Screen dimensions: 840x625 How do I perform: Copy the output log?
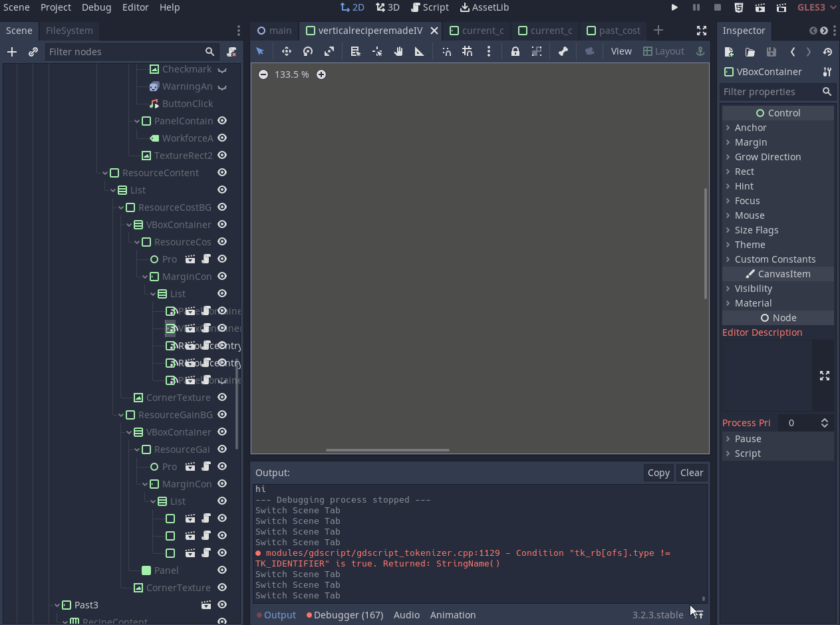tap(658, 473)
